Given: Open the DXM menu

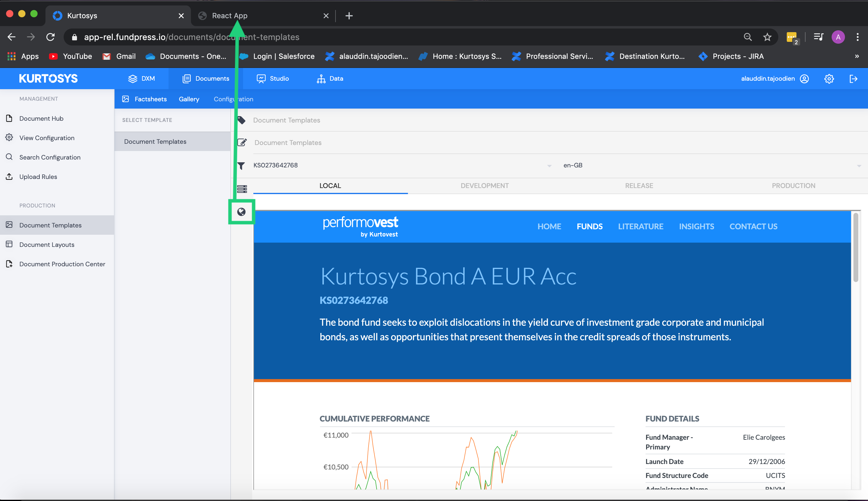Looking at the screenshot, I should pos(141,79).
